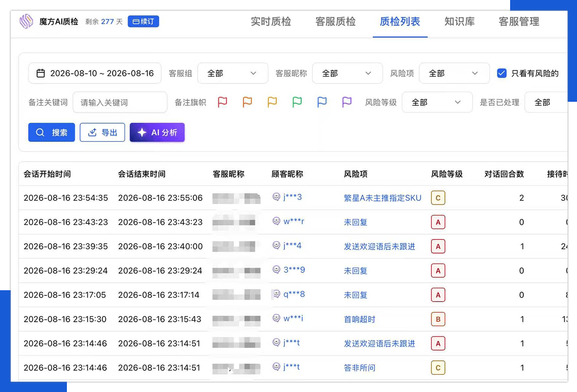Switch to 实时质检 tab
The height and width of the screenshot is (392, 577).
[x=271, y=22]
